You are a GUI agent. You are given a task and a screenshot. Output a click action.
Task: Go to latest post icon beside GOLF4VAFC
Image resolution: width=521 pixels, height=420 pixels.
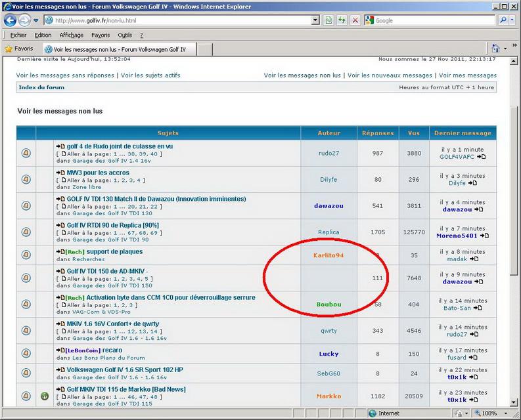(x=482, y=157)
